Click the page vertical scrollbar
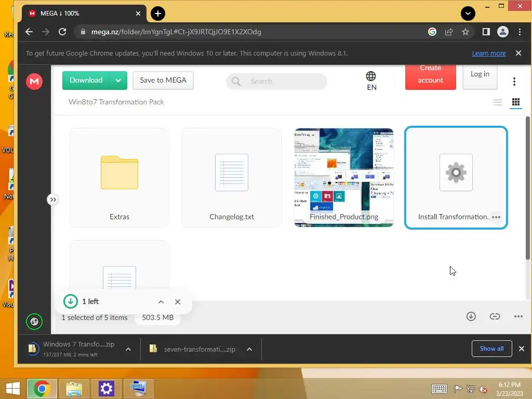532x399 pixels. pos(528,188)
